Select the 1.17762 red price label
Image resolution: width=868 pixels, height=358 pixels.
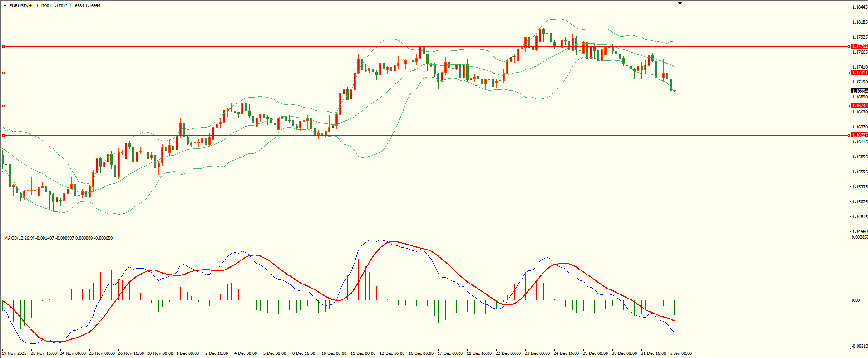(x=859, y=46)
